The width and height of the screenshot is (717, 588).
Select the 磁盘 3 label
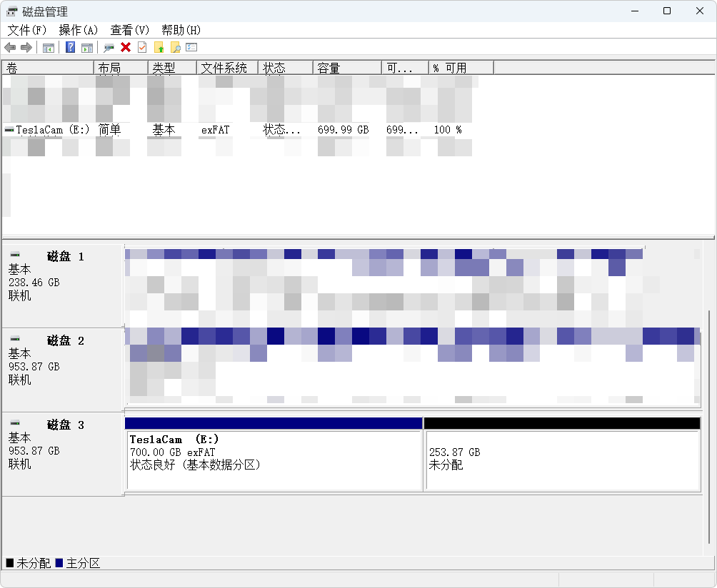66,425
